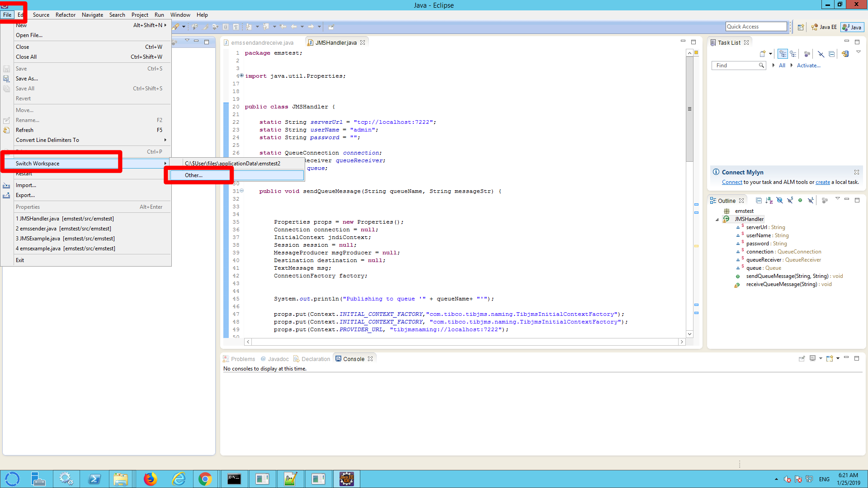Click the Find field in Task List
Screen dimensions: 868x488
[738, 66]
